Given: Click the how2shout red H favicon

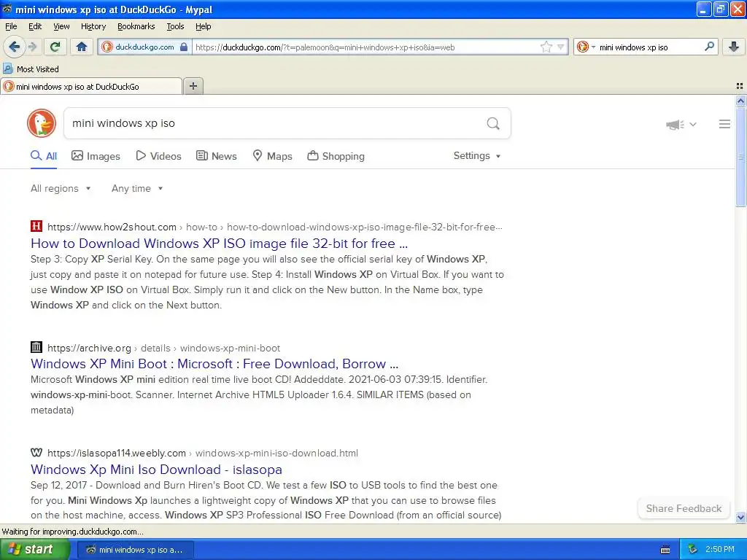Looking at the screenshot, I should point(36,226).
